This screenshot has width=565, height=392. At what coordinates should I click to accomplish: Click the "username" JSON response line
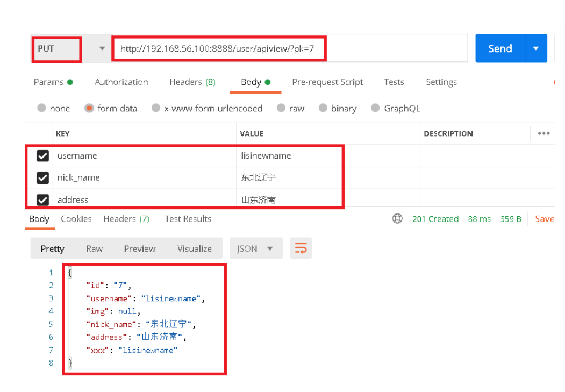146,298
